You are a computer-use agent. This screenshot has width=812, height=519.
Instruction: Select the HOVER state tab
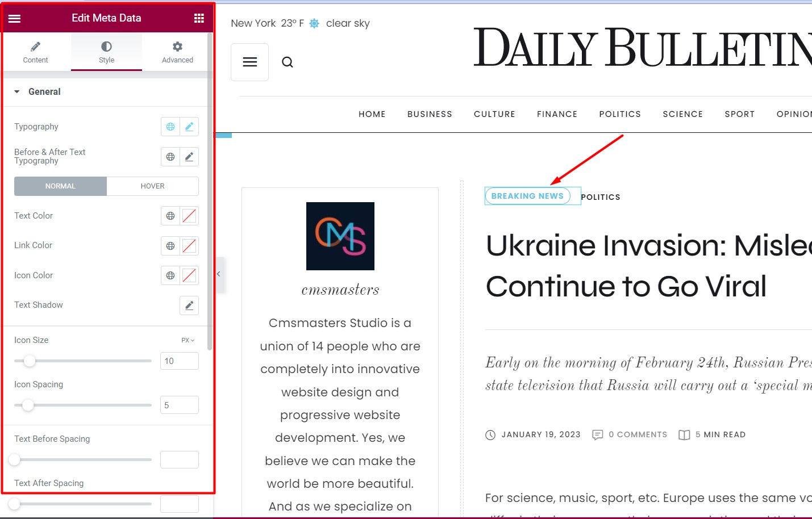pyautogui.click(x=152, y=186)
